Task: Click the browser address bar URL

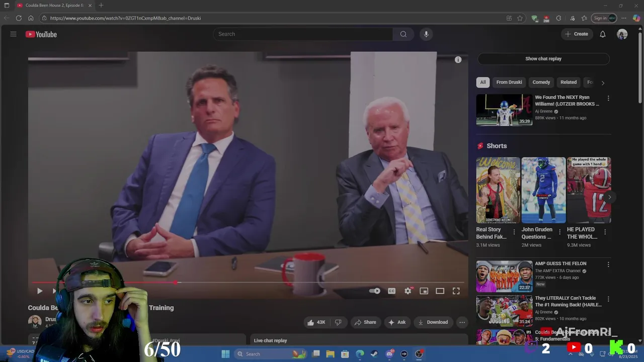Action: pos(125,18)
